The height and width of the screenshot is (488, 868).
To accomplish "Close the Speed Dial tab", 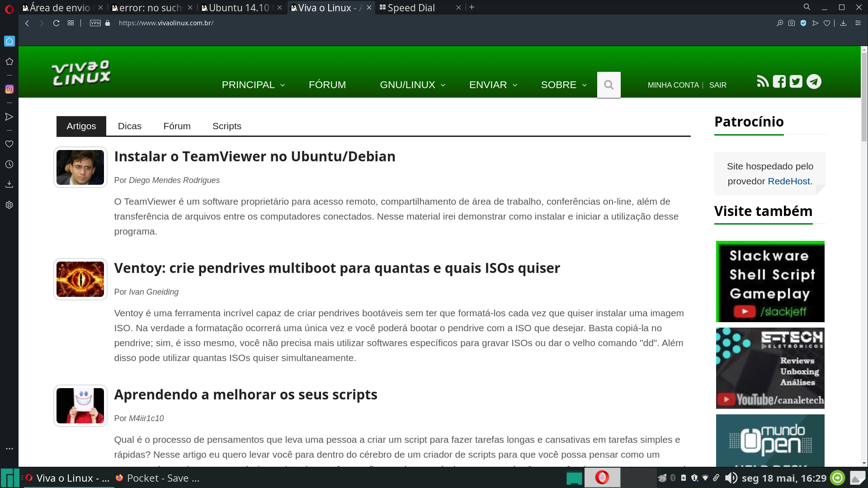I will point(458,8).
